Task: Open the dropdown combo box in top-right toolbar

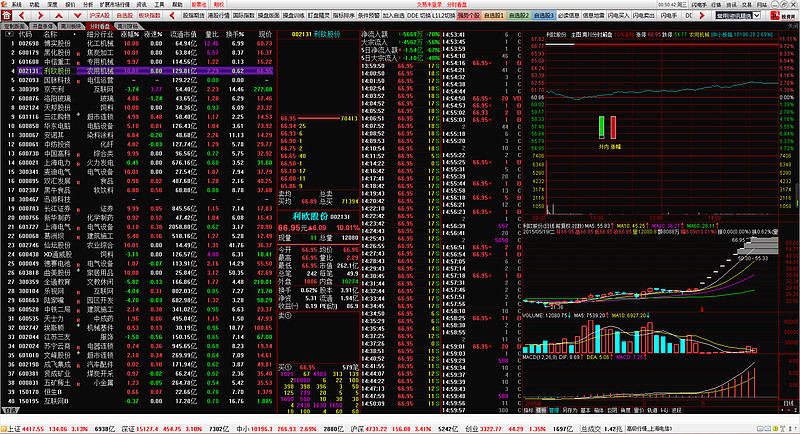Action: point(738,16)
